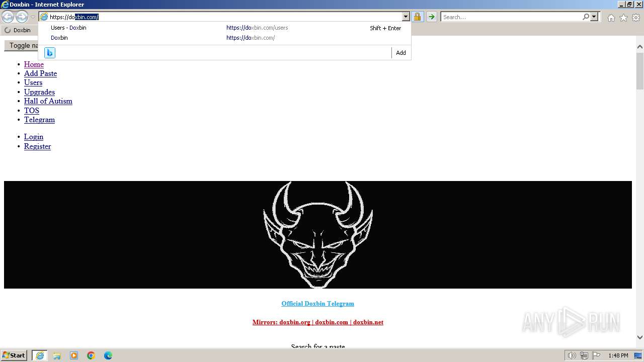Click the volume speaker tray icon
This screenshot has width=644, height=362.
point(572,355)
